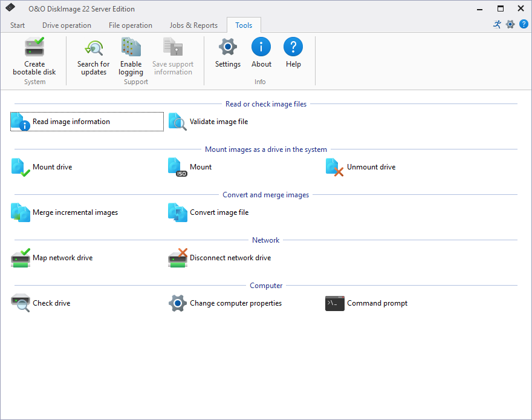Viewport: 532px width, 420px height.
Task: Switch to Drive operation tab
Action: click(66, 25)
